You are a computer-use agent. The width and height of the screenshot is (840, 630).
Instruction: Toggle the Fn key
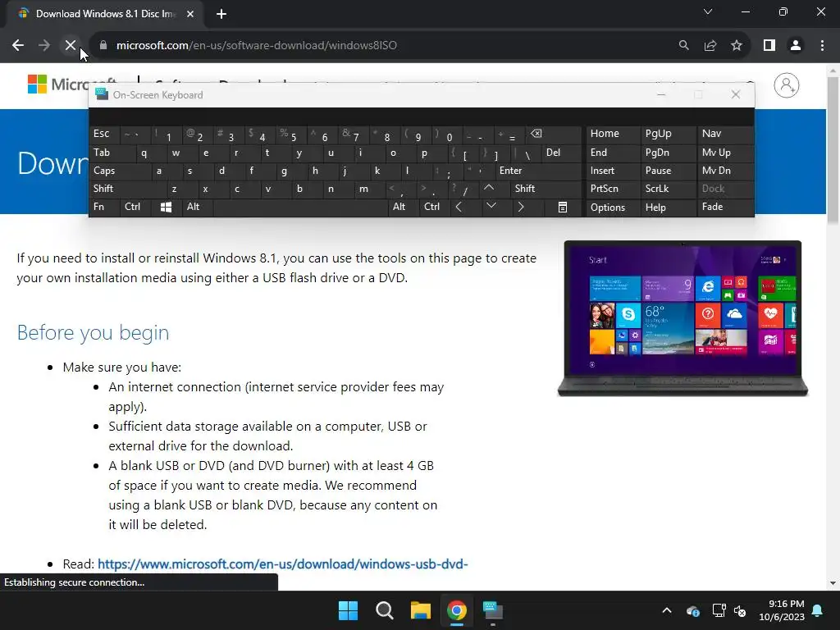(104, 207)
